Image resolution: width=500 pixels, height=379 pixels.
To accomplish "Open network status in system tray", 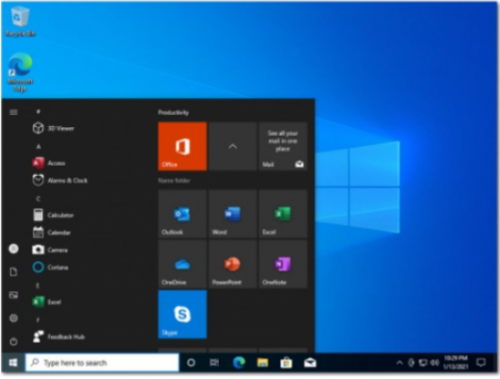I will pos(423,362).
